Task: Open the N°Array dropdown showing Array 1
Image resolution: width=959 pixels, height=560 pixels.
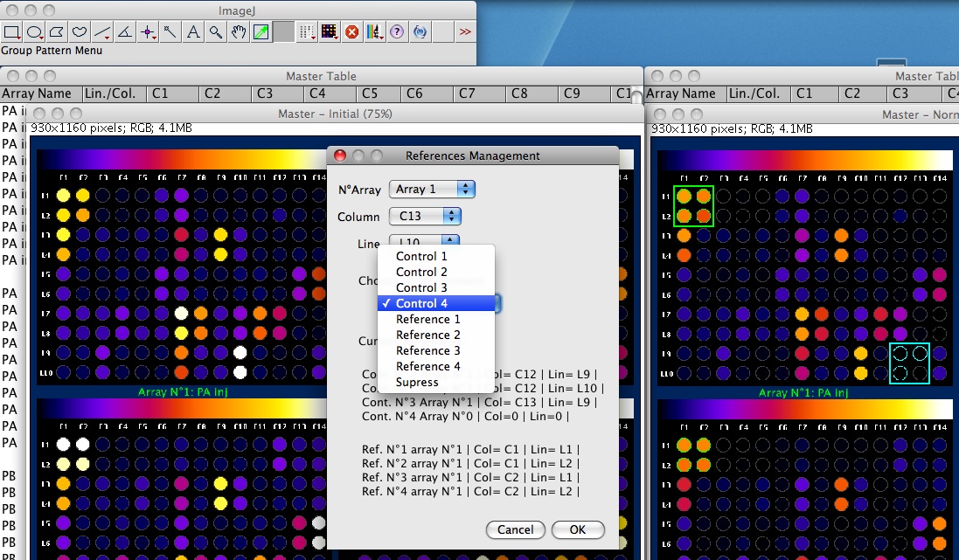Action: click(432, 189)
